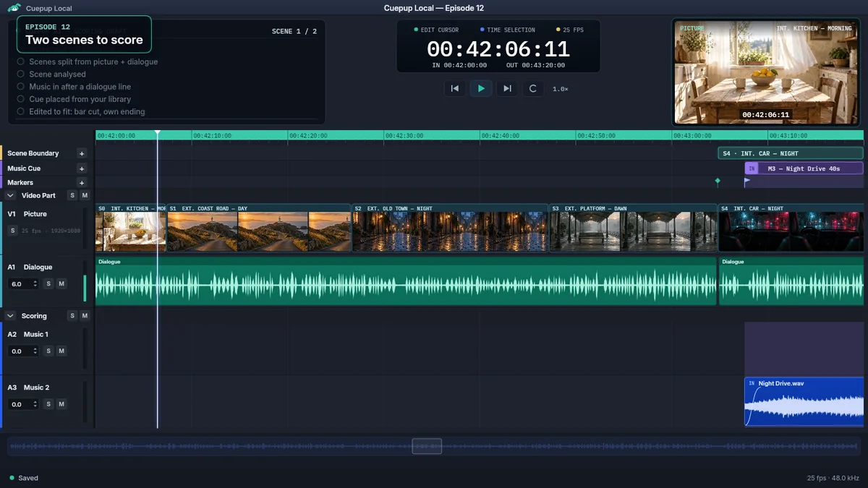This screenshot has height=488, width=868.
Task: Select the flag marker on the Markers lane
Action: pos(747,182)
